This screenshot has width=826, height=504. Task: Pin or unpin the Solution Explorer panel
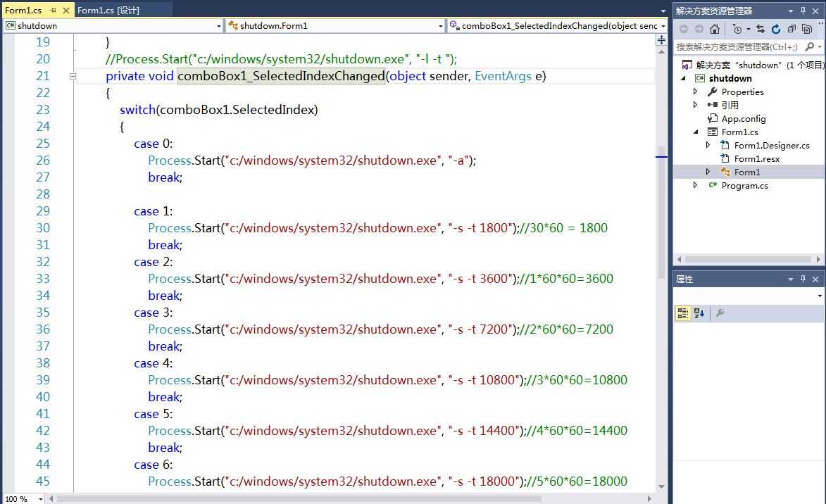pos(803,11)
